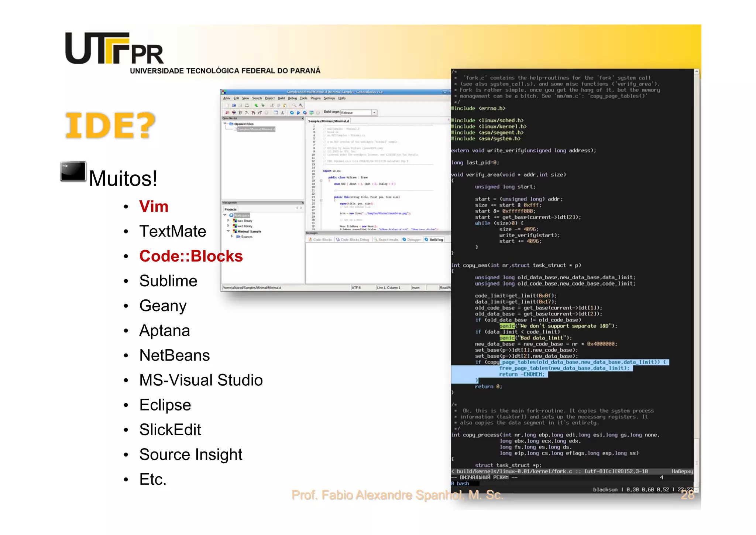
Task: Select the Minimal Sample project item
Action: [x=249, y=231]
